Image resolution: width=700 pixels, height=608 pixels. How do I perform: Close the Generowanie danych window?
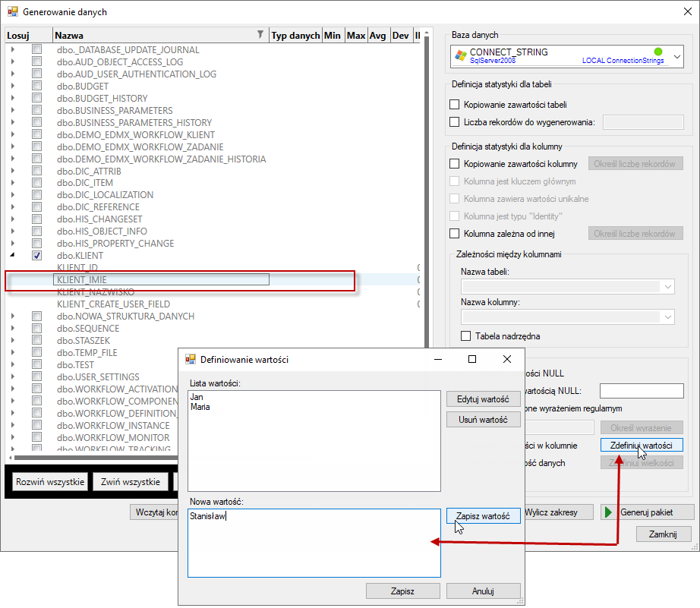coord(688,11)
